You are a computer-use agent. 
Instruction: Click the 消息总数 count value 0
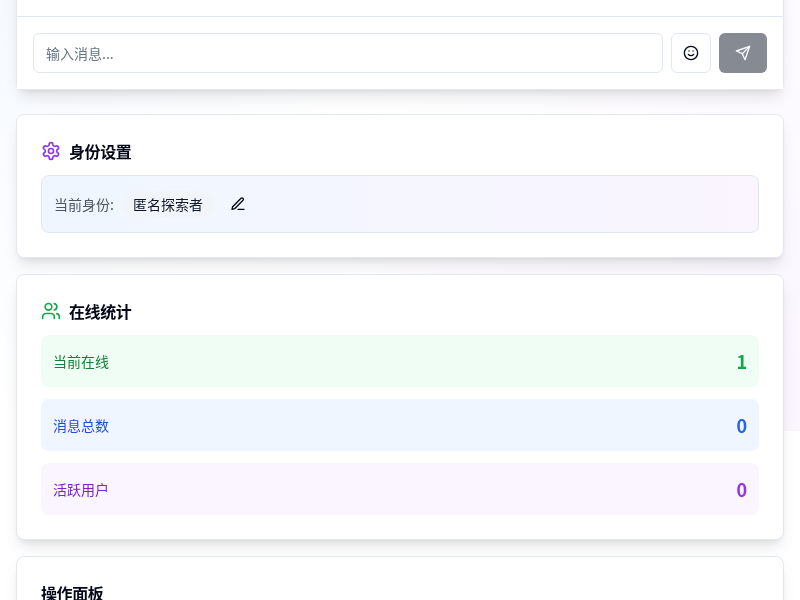pyautogui.click(x=742, y=426)
